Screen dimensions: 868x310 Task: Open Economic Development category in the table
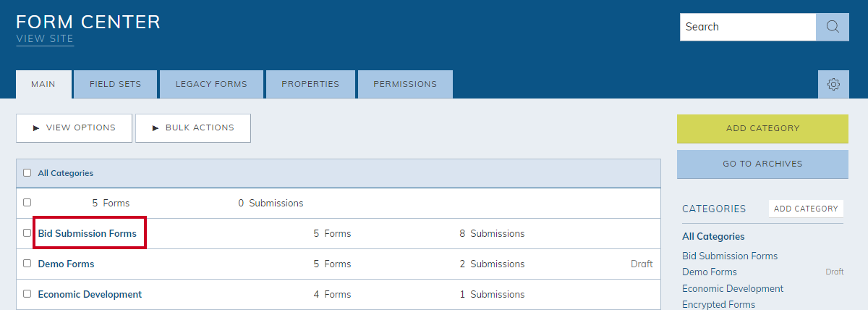[x=90, y=294]
